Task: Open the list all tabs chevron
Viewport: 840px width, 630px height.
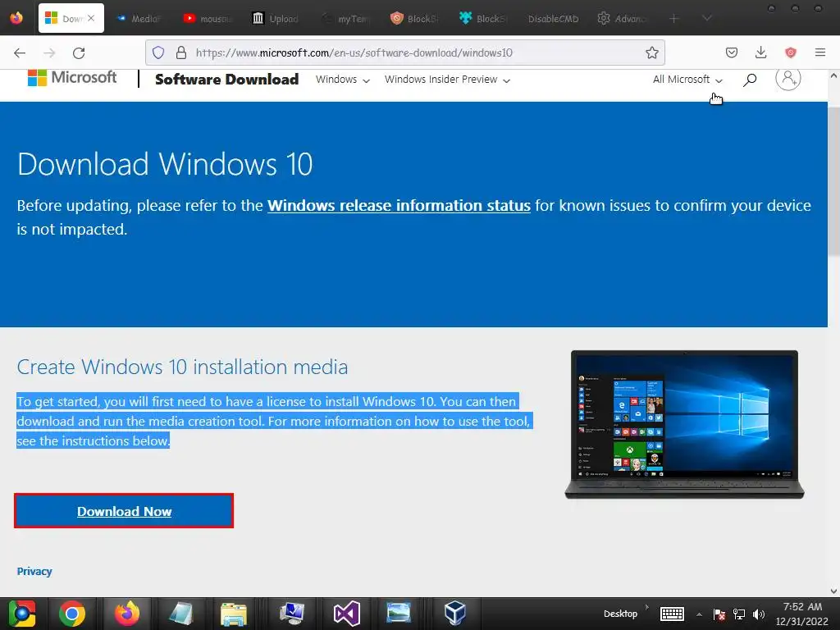Action: click(707, 19)
